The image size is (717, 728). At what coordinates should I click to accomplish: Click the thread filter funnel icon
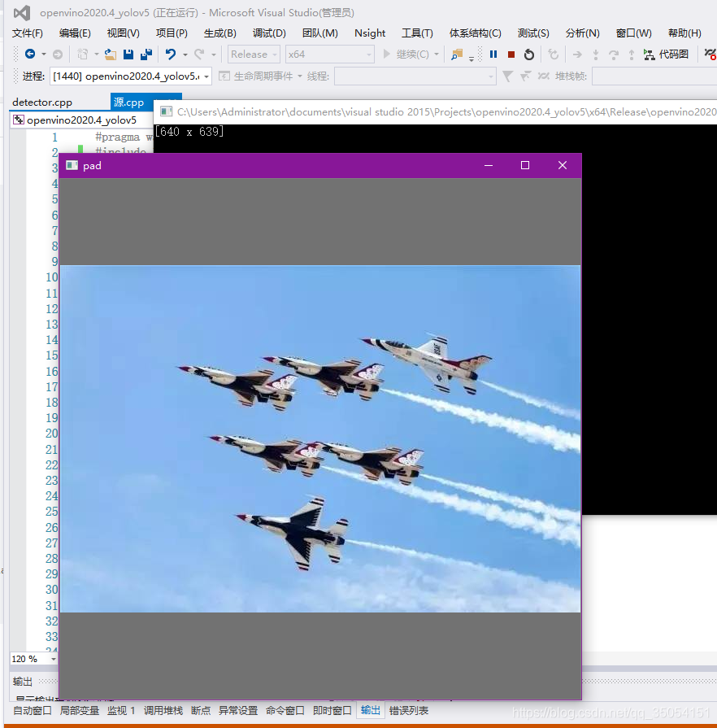pos(507,76)
